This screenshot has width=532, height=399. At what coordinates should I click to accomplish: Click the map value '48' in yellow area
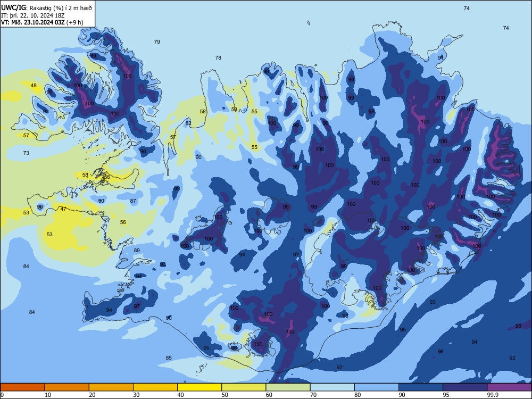[34, 86]
